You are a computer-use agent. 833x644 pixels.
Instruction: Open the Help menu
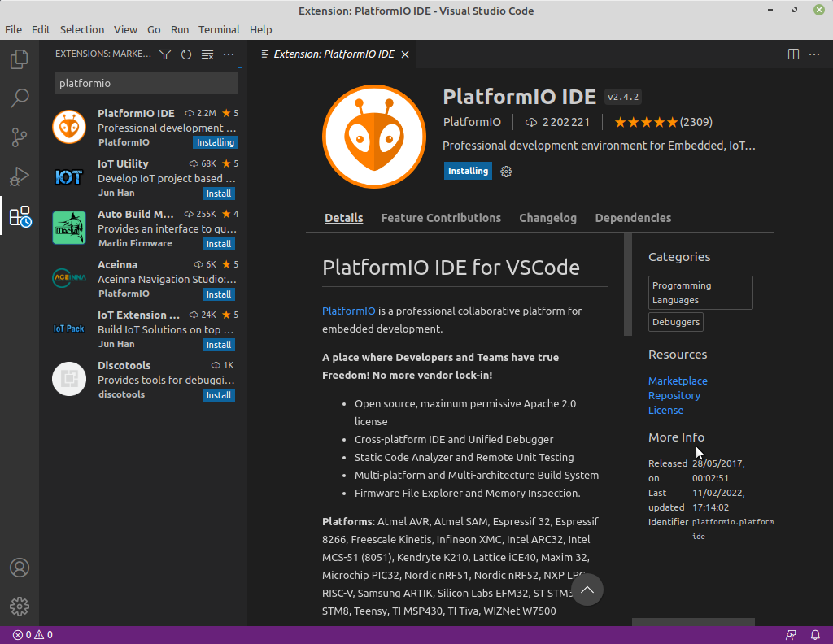pyautogui.click(x=261, y=30)
